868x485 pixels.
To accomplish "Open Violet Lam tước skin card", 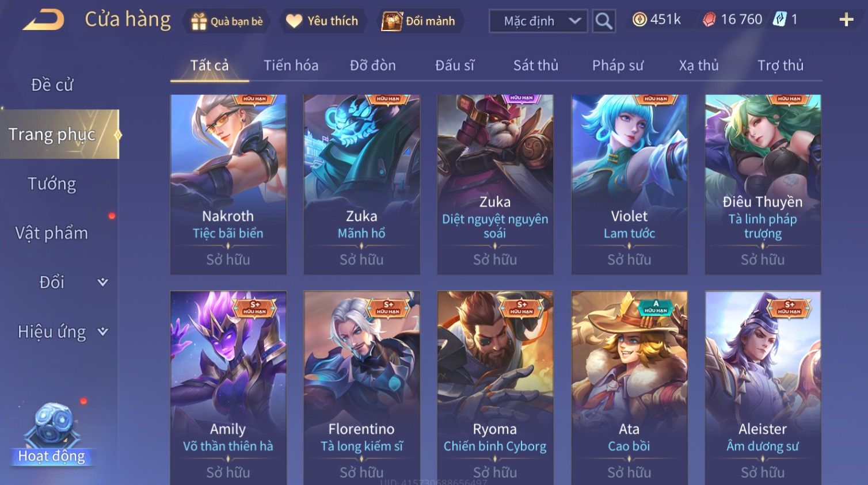I will point(629,184).
